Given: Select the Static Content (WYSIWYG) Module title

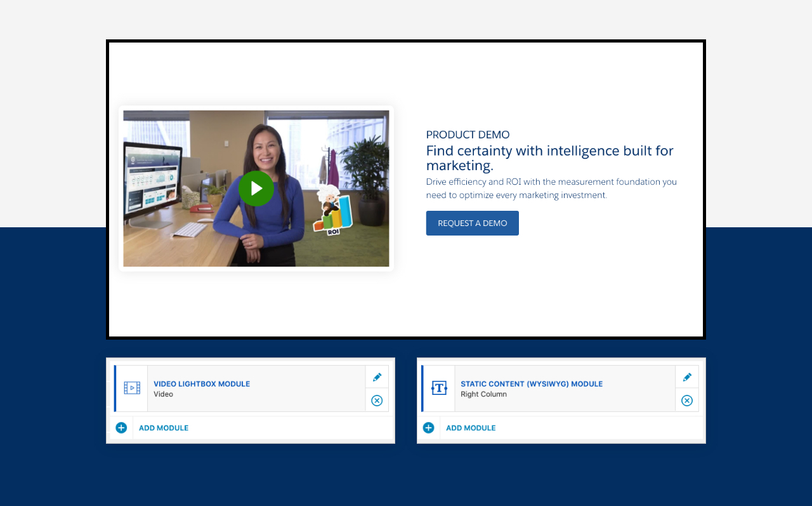Looking at the screenshot, I should pyautogui.click(x=532, y=384).
